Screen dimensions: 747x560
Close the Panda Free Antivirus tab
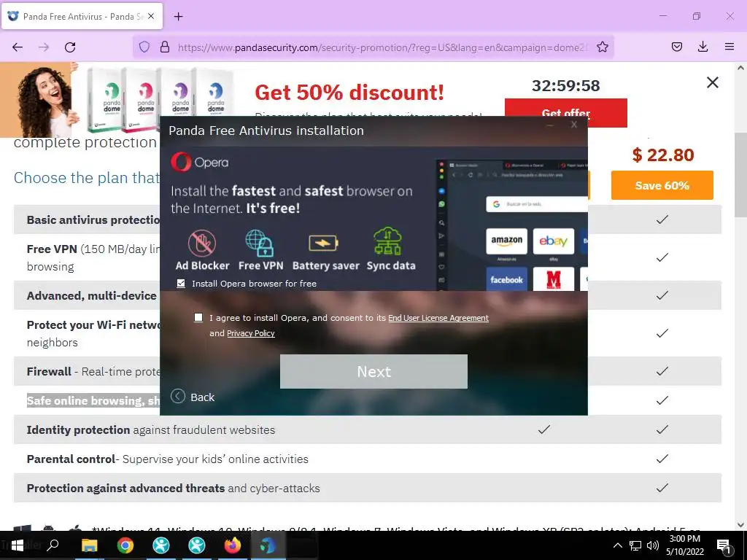point(151,16)
